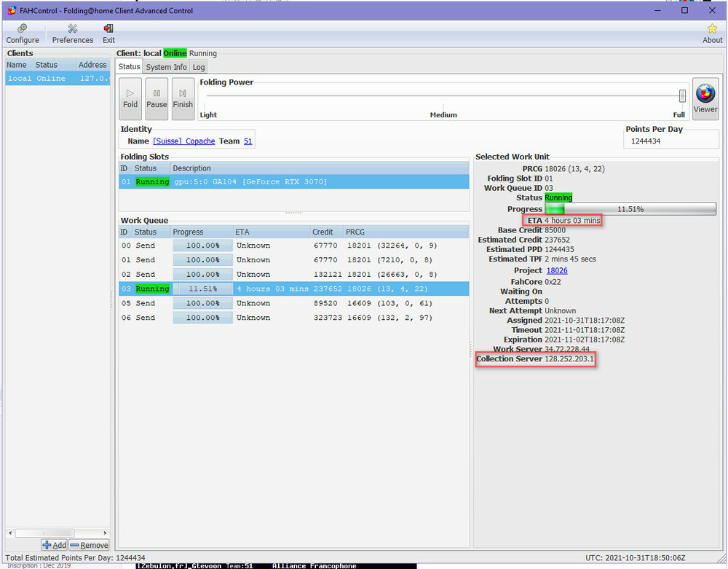Open the [Suisse]_Copache name link
This screenshot has height=569, width=728.
pos(184,141)
